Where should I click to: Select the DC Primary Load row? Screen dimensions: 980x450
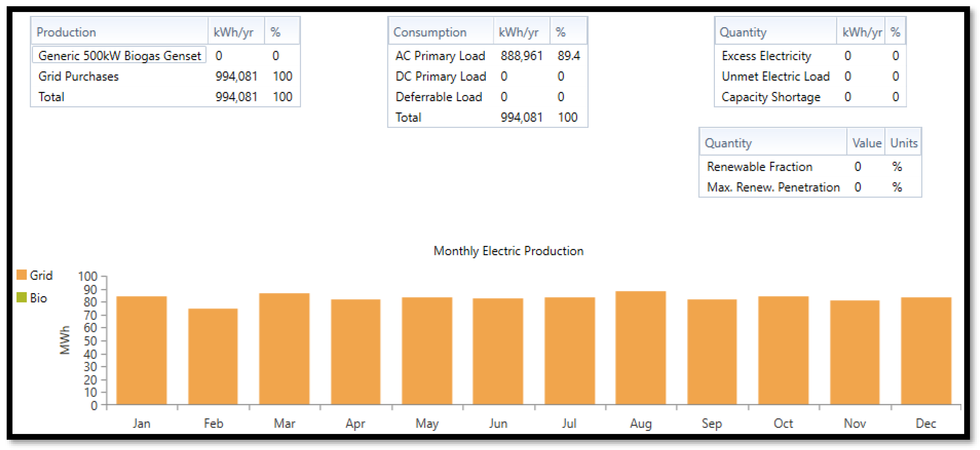tap(440, 76)
